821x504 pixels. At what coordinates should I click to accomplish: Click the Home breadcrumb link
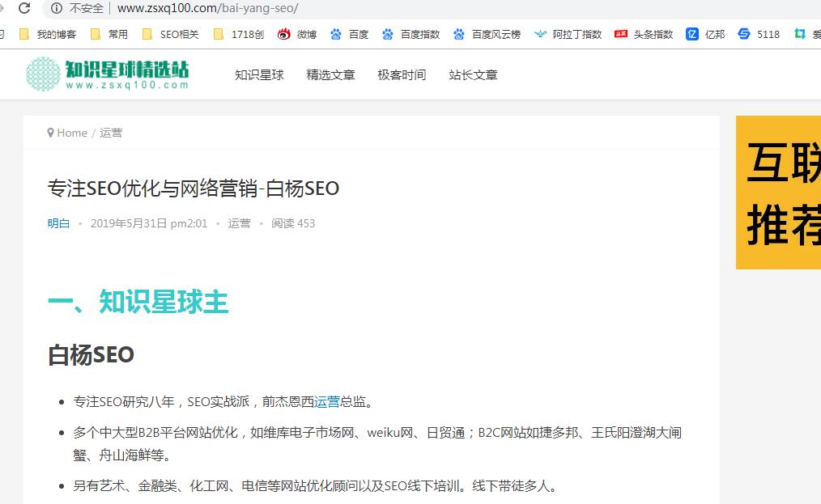click(71, 133)
